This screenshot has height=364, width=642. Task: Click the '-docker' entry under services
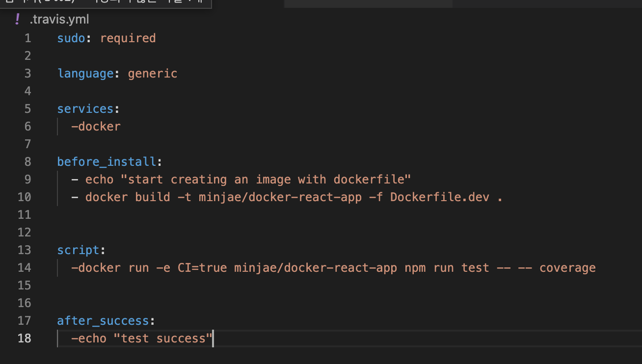(96, 127)
